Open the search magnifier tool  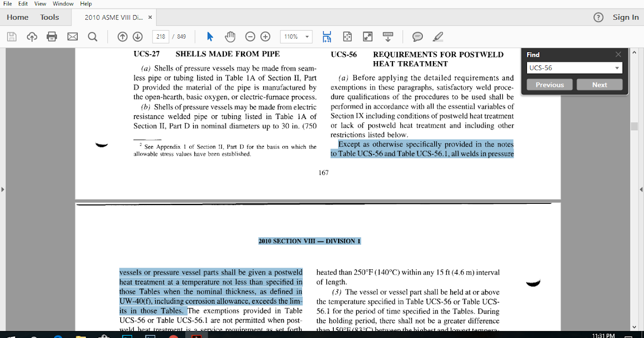tap(92, 36)
